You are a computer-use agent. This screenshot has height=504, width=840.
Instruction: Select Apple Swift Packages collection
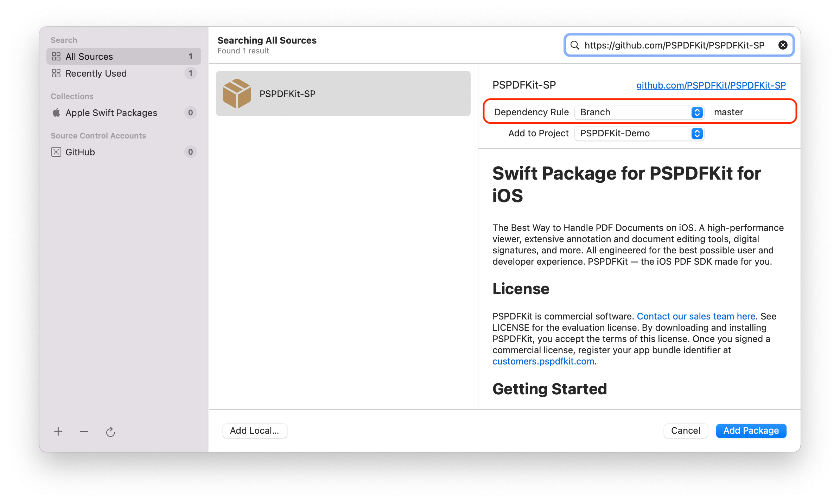tap(123, 112)
